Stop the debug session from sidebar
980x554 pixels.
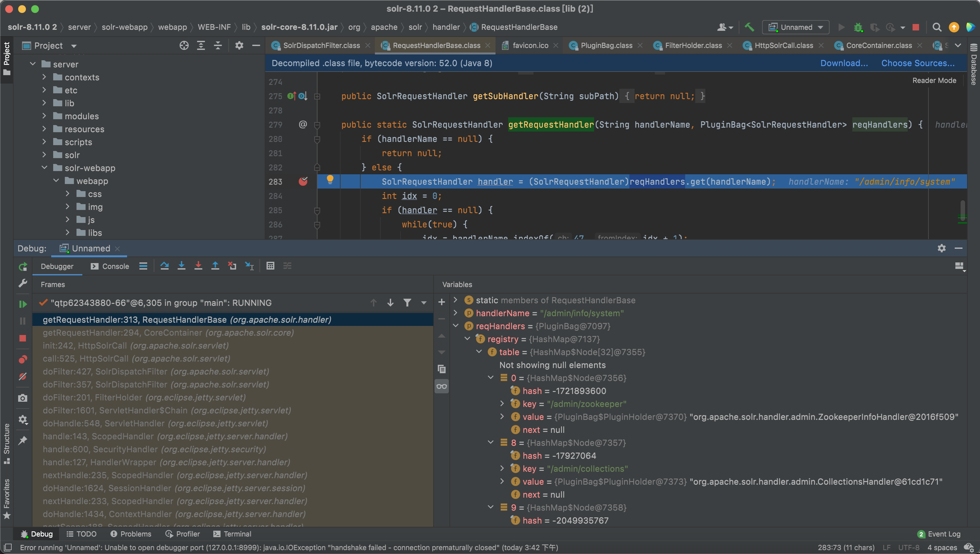click(x=23, y=338)
